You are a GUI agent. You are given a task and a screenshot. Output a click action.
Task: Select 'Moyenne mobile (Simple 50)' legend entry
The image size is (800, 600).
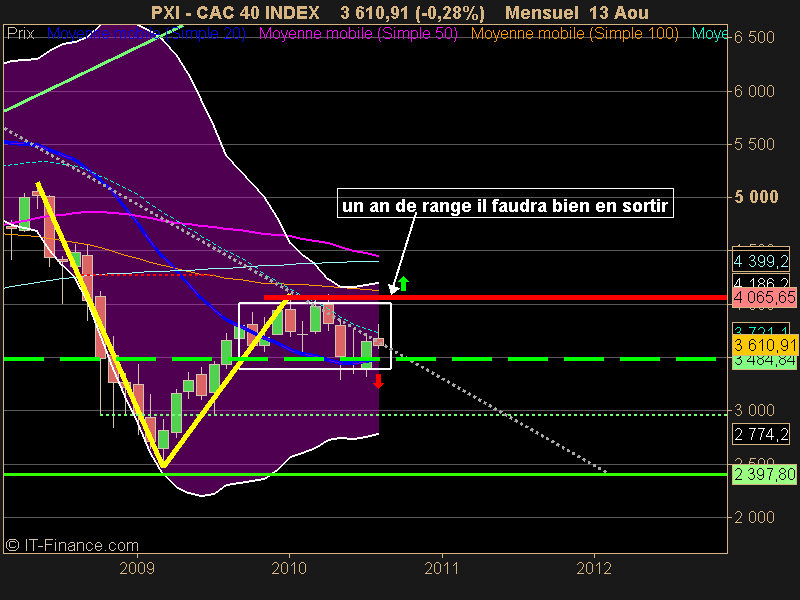[358, 34]
